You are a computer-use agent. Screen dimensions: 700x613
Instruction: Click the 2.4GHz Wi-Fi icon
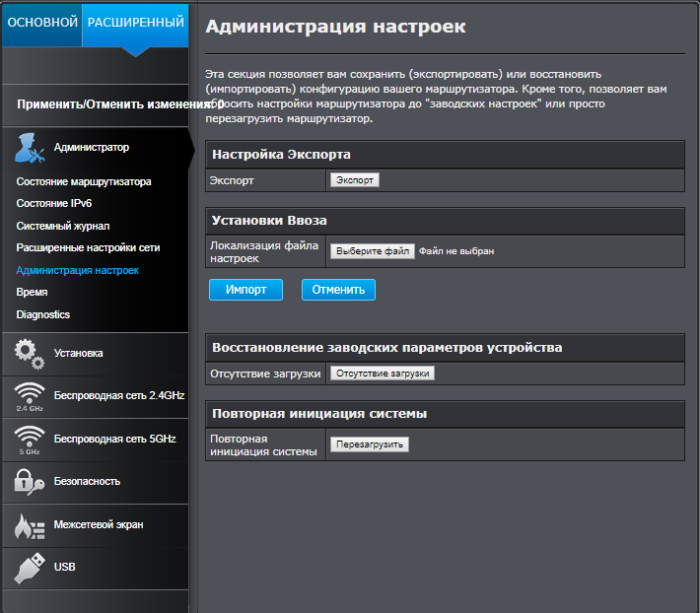click(x=29, y=395)
